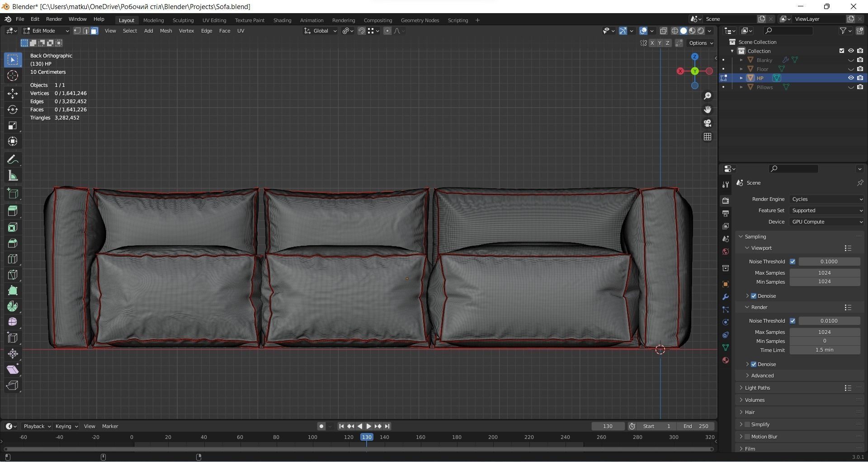Activate the Scale tool
868x462 pixels.
click(x=13, y=125)
